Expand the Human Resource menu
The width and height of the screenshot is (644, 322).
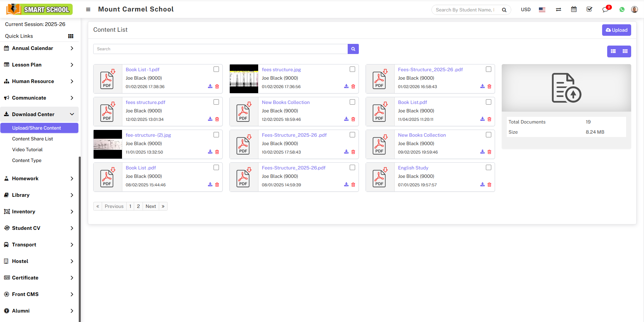click(39, 81)
